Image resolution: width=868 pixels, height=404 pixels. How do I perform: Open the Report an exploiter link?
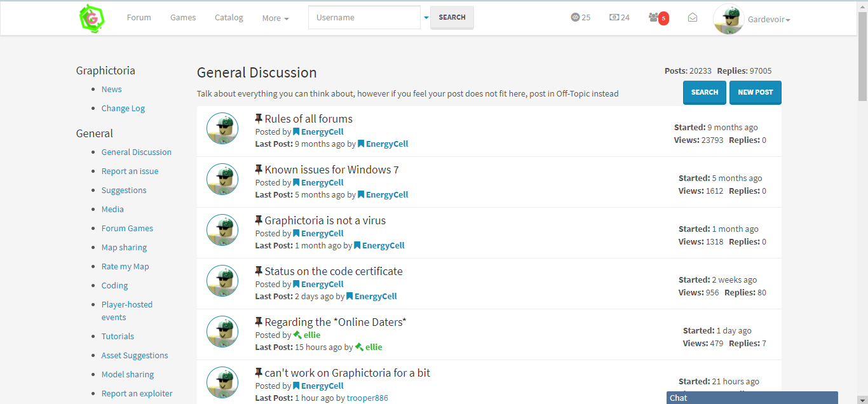[137, 394]
